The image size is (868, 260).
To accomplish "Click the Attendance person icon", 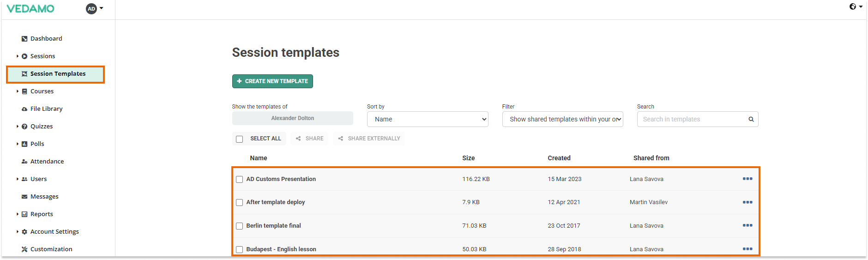I will pos(24,162).
